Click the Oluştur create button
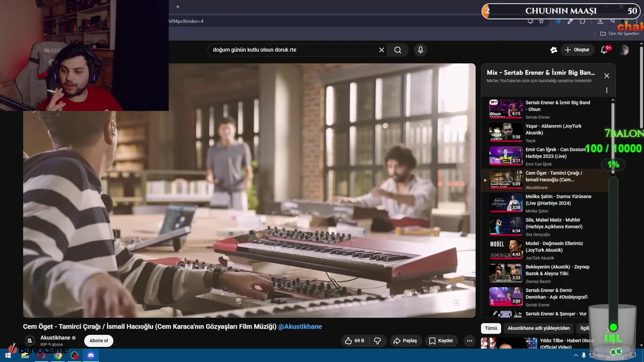Screen dimensions: 644x362 (577, 50)
